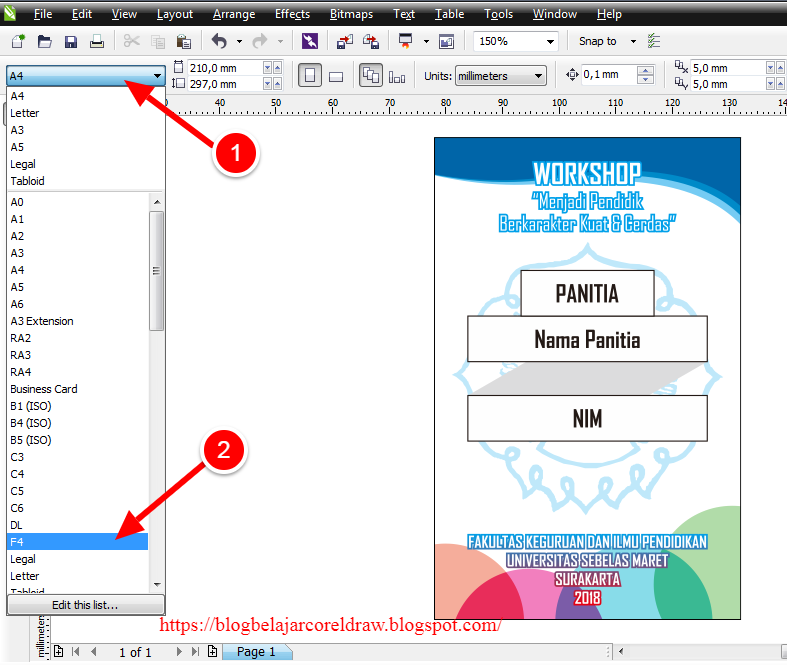Go to next page arrow
This screenshot has width=787, height=665.
coord(179,651)
